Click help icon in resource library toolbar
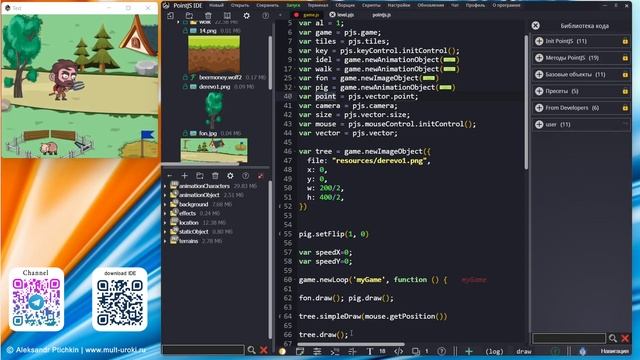The image size is (640, 360). click(245, 176)
